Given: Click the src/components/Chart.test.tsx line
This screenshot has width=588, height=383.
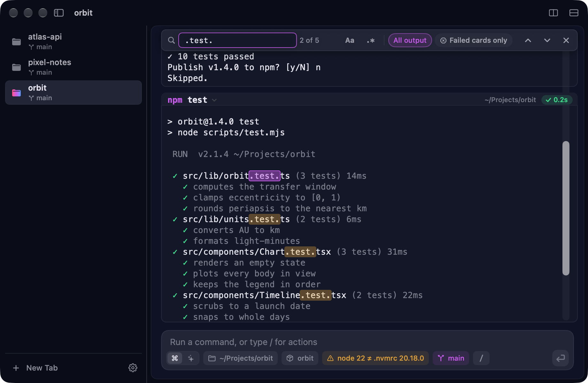Looking at the screenshot, I should 290,252.
